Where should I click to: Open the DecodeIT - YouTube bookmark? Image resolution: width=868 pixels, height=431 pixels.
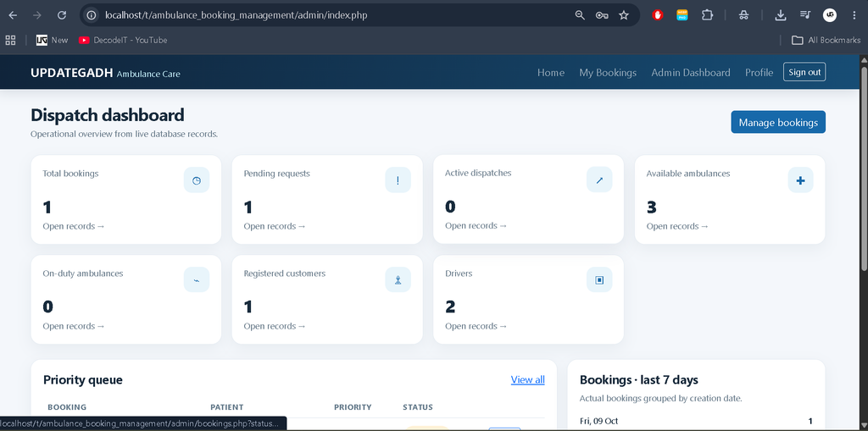tap(123, 40)
